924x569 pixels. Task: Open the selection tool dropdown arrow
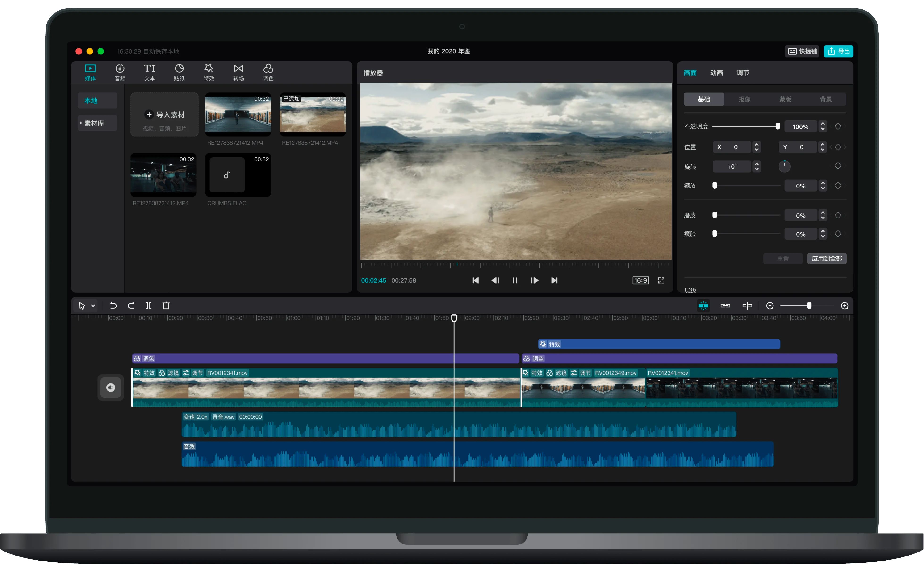pyautogui.click(x=93, y=305)
